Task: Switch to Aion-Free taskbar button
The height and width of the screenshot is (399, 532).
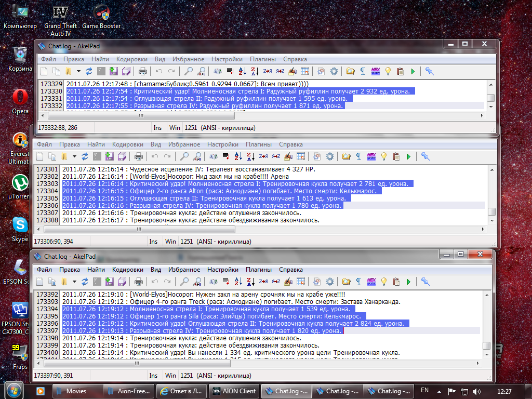Action: [129, 391]
